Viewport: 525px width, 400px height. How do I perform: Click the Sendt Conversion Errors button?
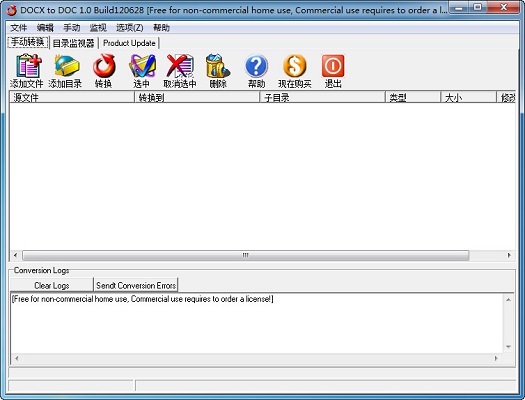[136, 285]
